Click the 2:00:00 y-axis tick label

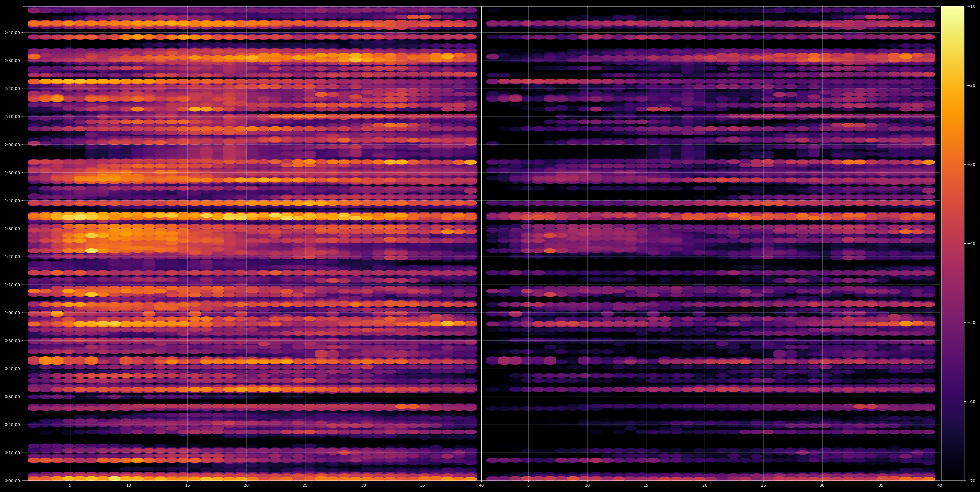coord(12,144)
